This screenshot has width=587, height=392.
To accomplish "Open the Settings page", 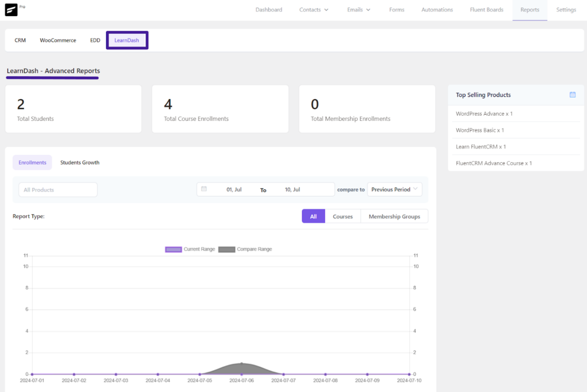I will pyautogui.click(x=566, y=10).
